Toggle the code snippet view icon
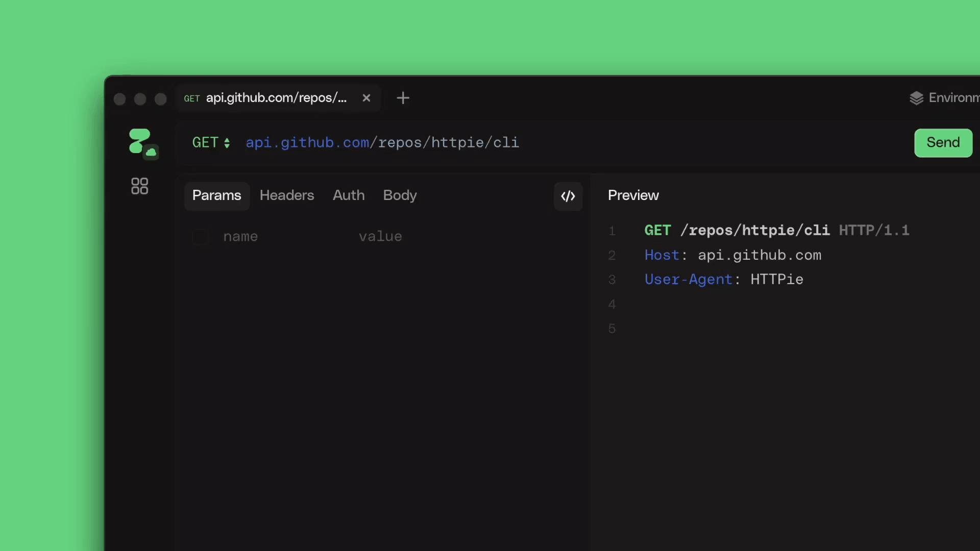Screen dimensions: 980x551 tap(568, 196)
